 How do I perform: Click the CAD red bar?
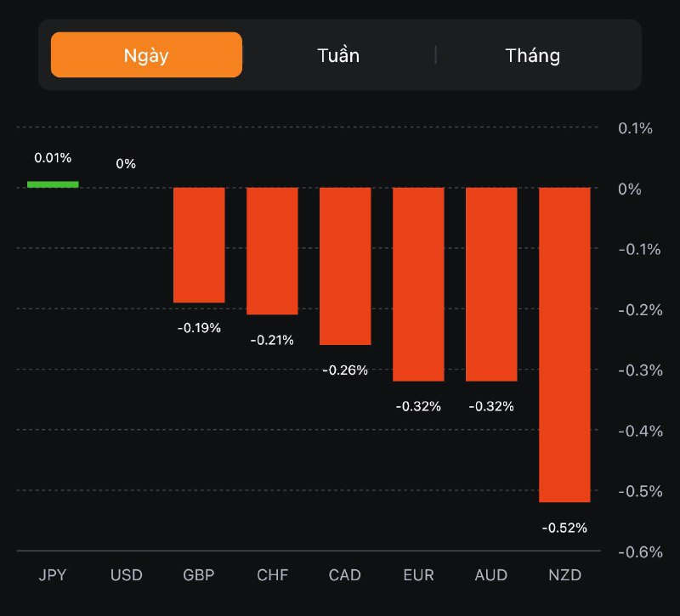[345, 266]
